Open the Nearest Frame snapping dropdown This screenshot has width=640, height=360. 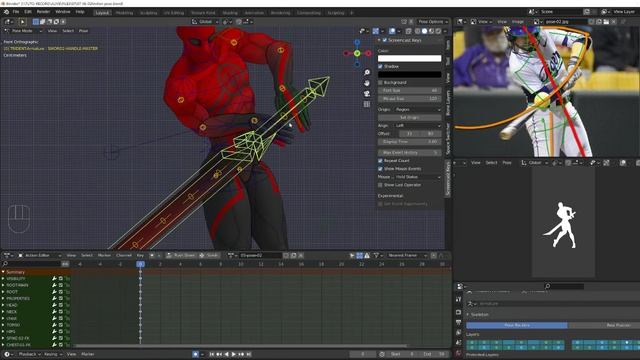click(x=407, y=256)
